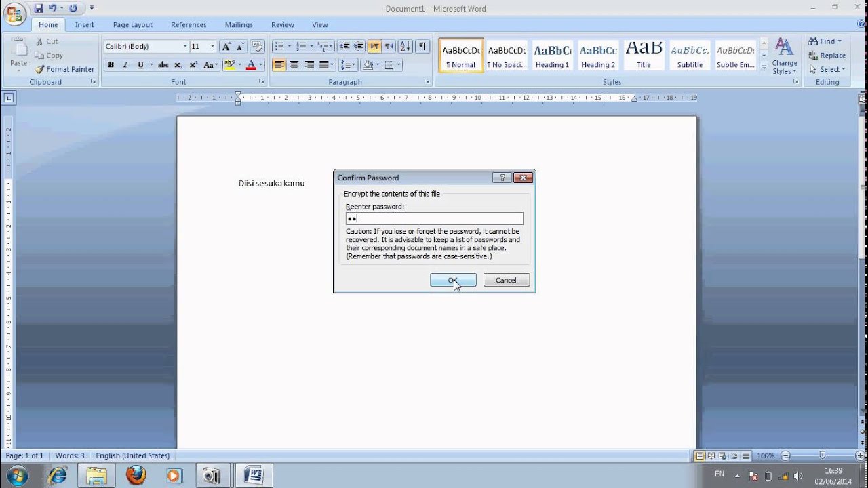Show or hide paragraph marks
Screen dimensions: 868x488
422,46
